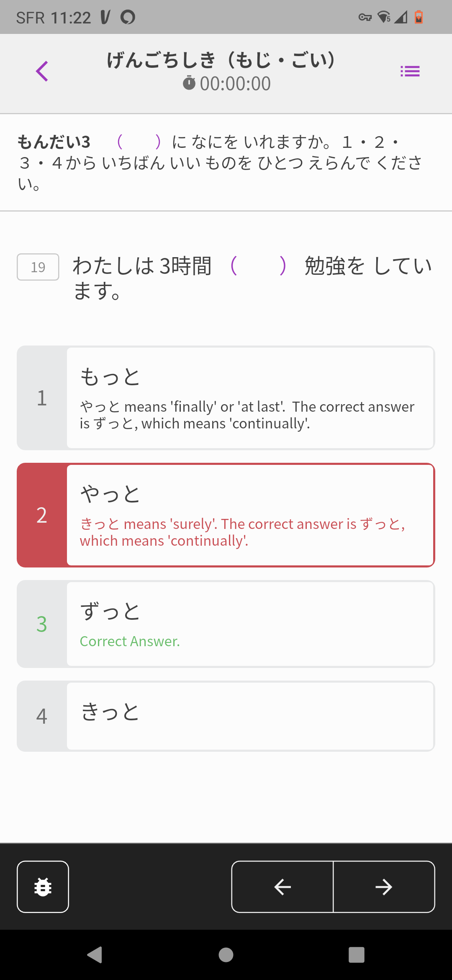Tap the question number 19 box
This screenshot has width=452, height=980.
coord(38,267)
